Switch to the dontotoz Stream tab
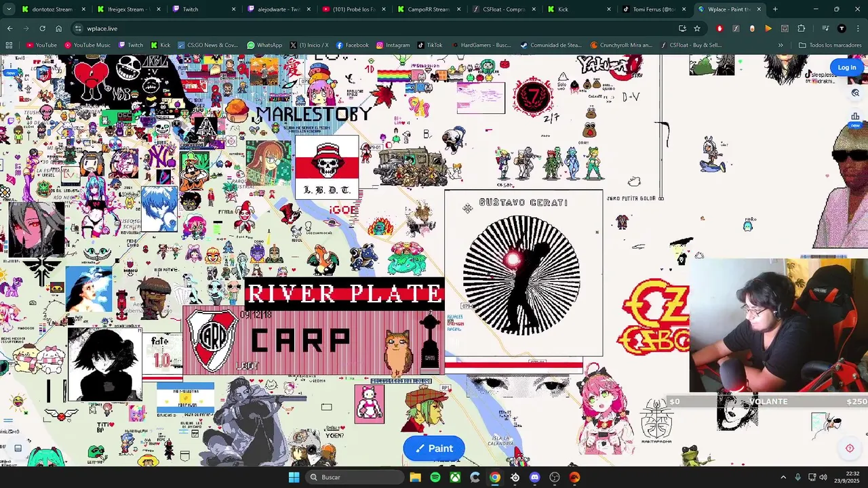Image resolution: width=868 pixels, height=488 pixels. [54, 9]
